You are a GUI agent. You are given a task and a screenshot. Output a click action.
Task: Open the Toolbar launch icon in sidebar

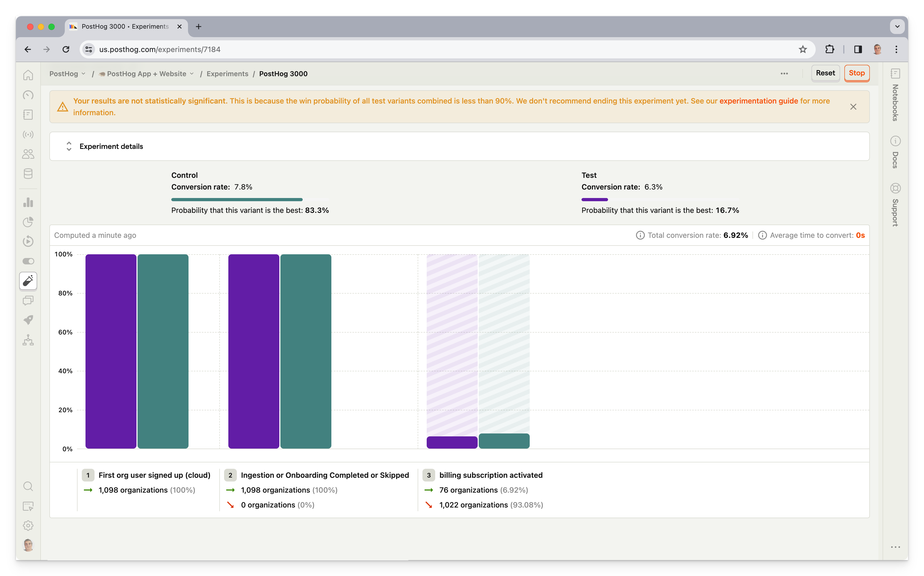click(28, 506)
